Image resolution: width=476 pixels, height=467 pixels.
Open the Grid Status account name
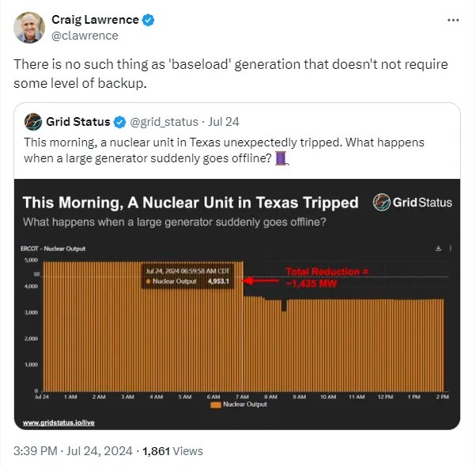(x=78, y=122)
